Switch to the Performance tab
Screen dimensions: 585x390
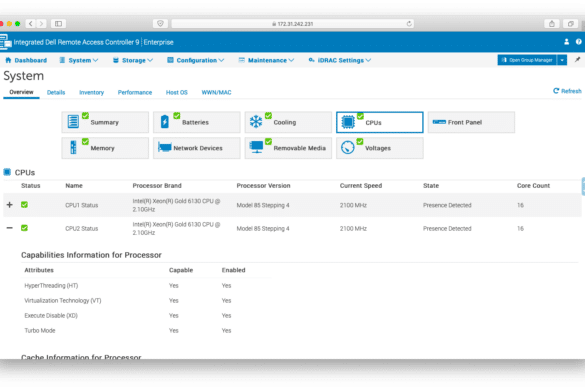click(135, 92)
